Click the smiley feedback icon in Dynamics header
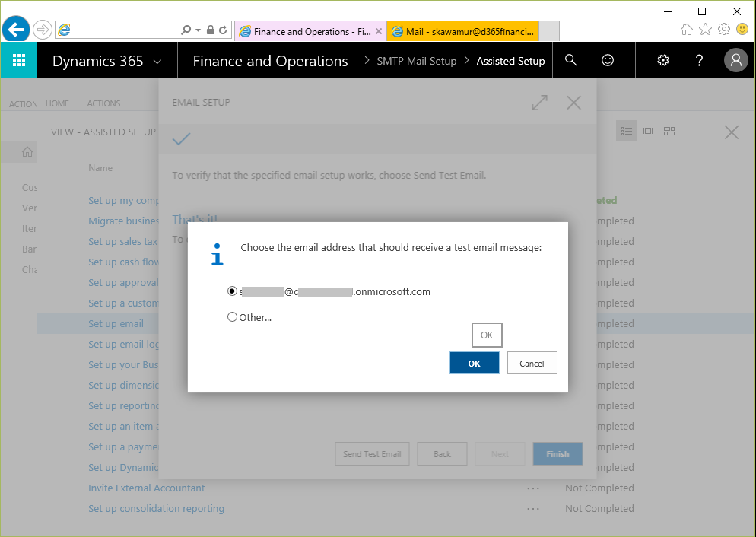Screen dimensions: 756x537 pos(608,60)
